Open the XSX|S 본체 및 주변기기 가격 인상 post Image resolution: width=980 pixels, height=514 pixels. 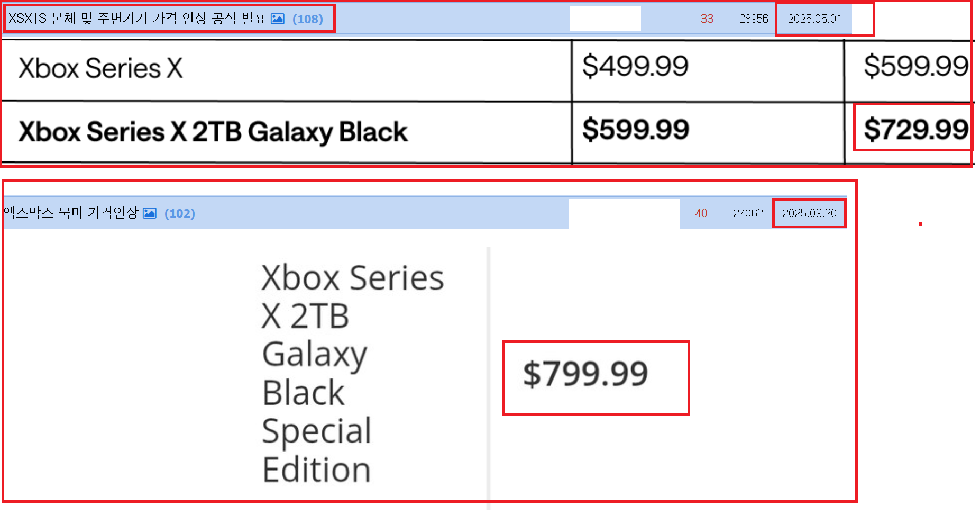click(137, 19)
